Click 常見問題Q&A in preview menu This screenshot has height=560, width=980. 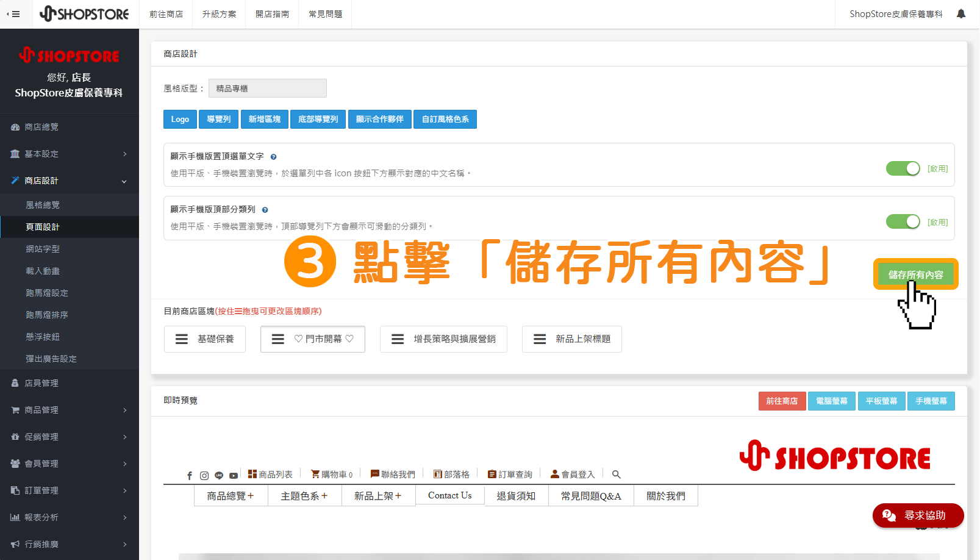coord(591,496)
